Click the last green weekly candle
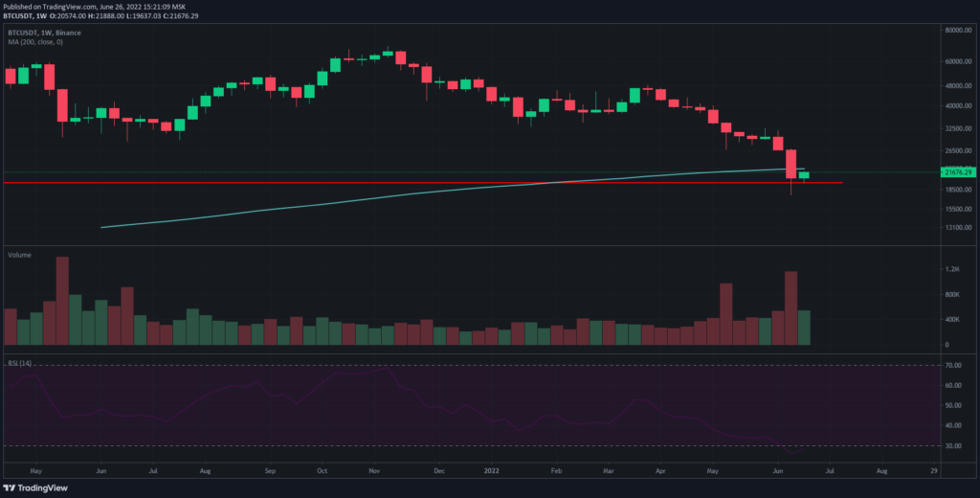 coord(804,175)
